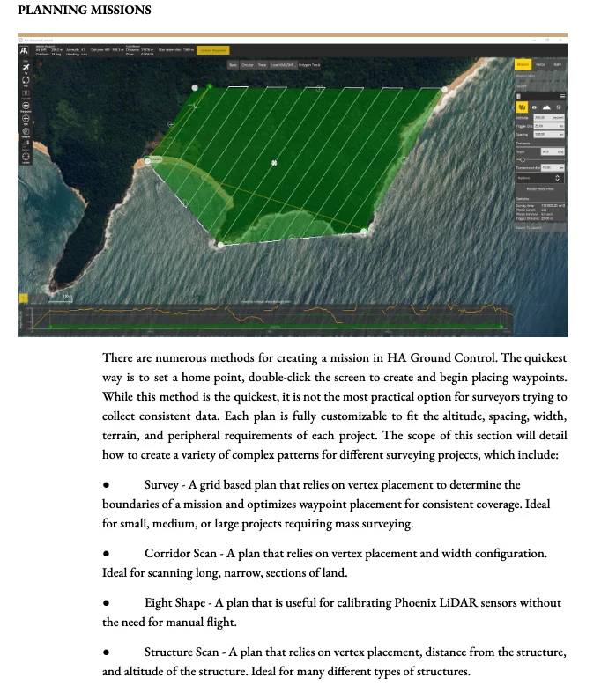Select the yellow Grid survey settings icon

point(522,107)
